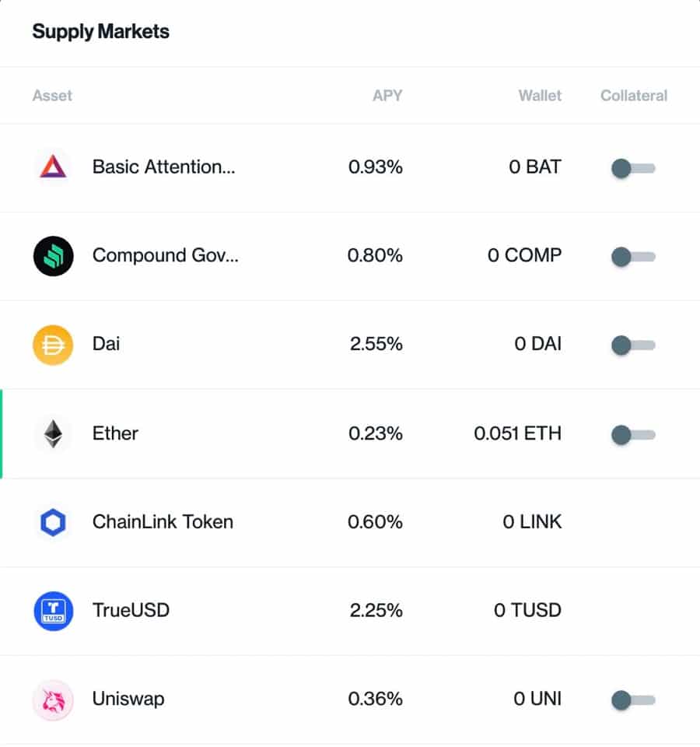Click the Basic Attention Token icon
This screenshot has height=747, width=700.
[53, 167]
